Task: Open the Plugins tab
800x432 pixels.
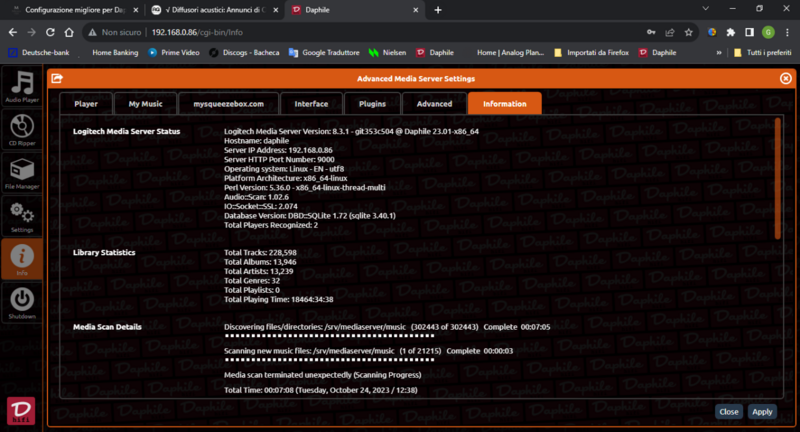Action: pos(372,103)
